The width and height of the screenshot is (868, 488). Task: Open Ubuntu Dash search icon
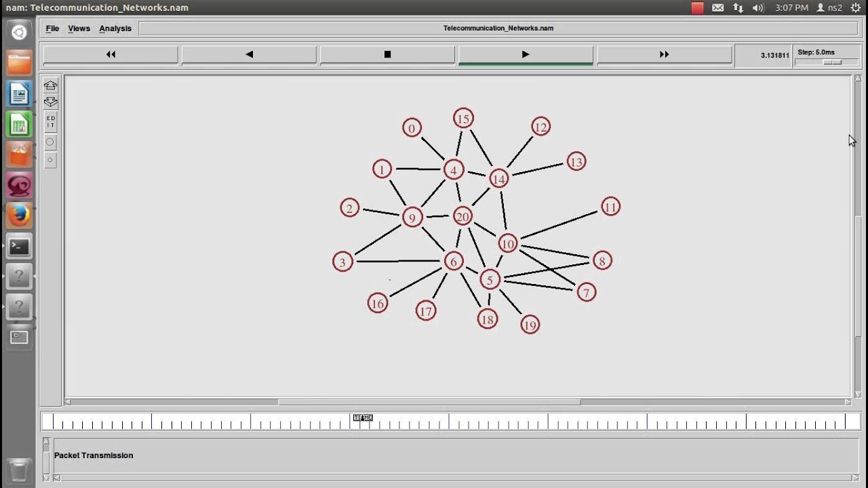coord(19,32)
